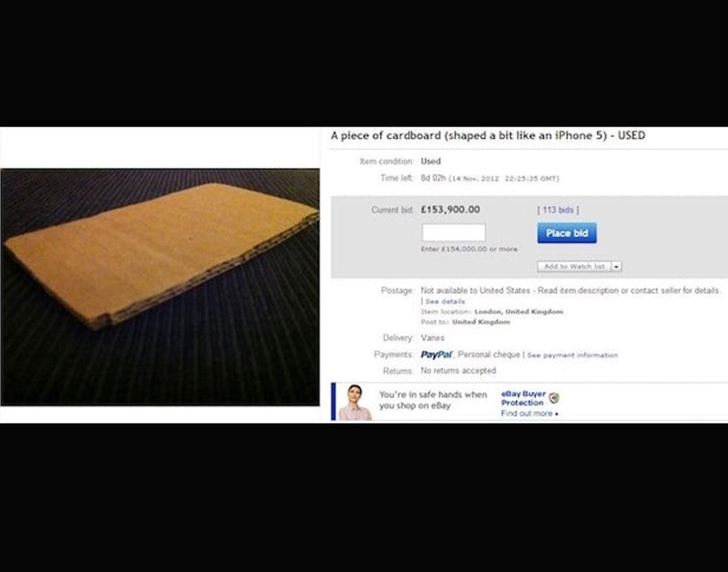
Task: Open the postage See details link
Action: click(x=445, y=301)
